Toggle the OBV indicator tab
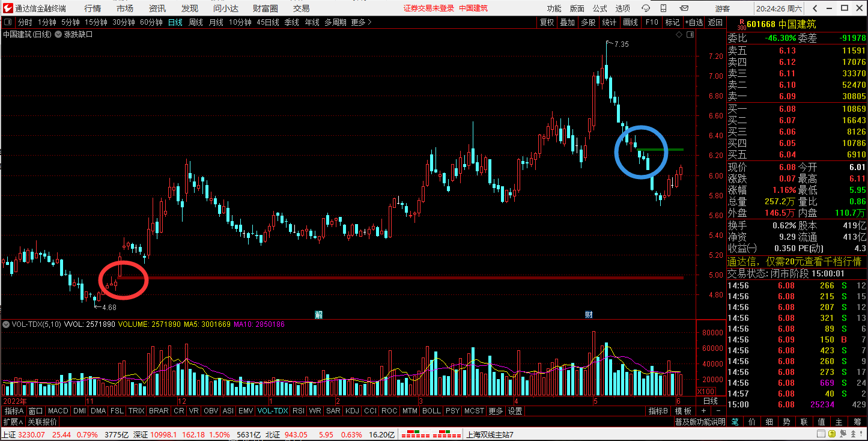This screenshot has height=441, width=868. point(211,412)
